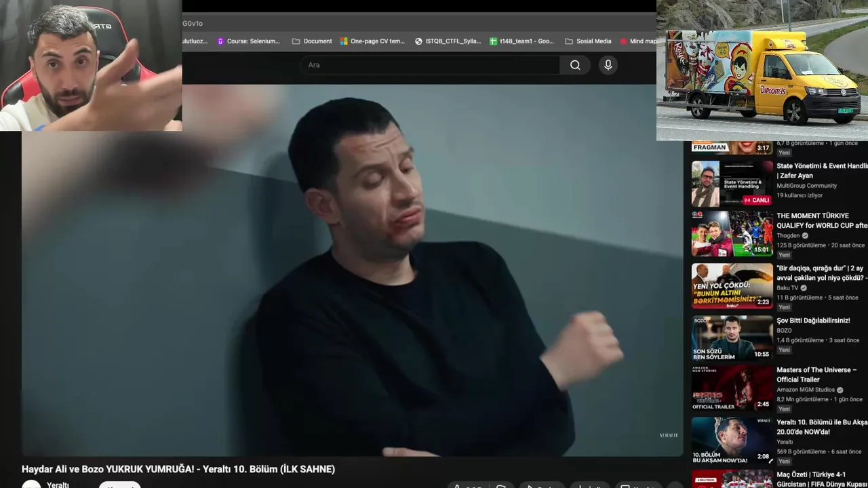This screenshot has height=488, width=868.
Task: Click Baku TV verified checkmark badge
Action: (804, 288)
